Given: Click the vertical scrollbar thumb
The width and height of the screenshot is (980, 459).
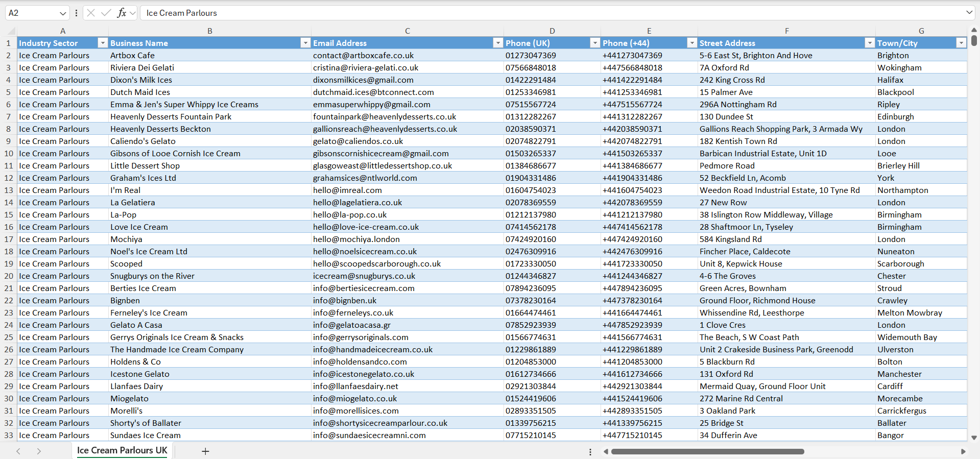Looking at the screenshot, I should 974,40.
